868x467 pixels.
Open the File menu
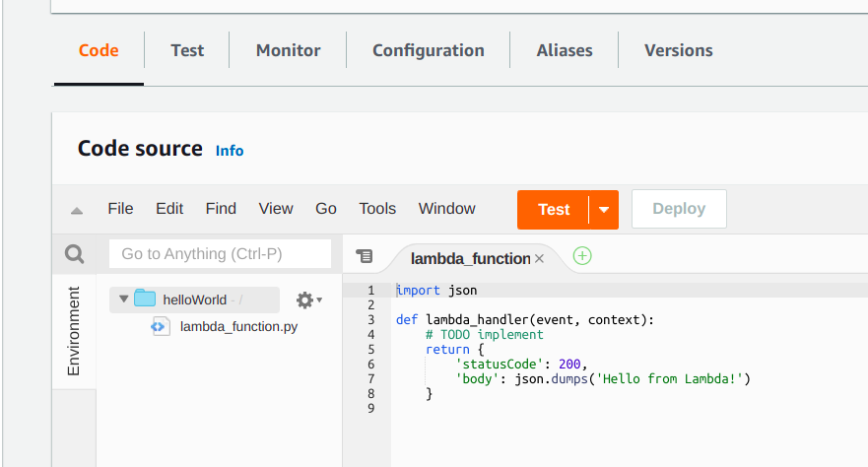pyautogui.click(x=120, y=209)
